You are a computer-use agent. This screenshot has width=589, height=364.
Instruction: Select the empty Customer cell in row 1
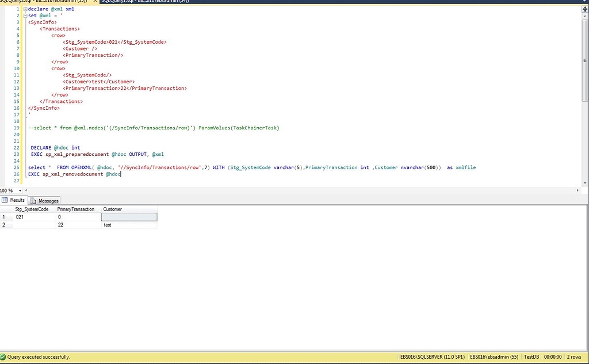point(129,217)
